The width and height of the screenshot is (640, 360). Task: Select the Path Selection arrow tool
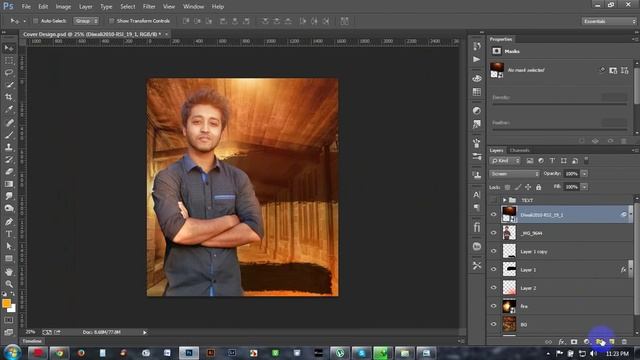coord(9,246)
